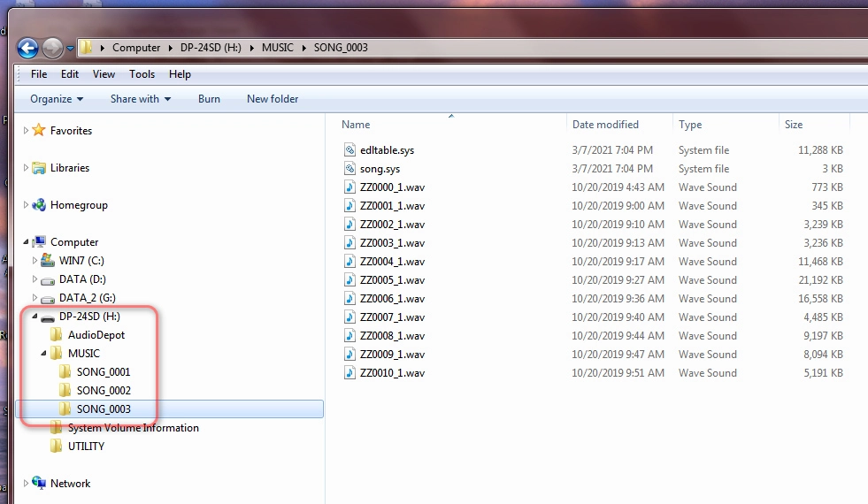Click the Network icon in navigation pane
The width and height of the screenshot is (868, 504).
pyautogui.click(x=39, y=484)
